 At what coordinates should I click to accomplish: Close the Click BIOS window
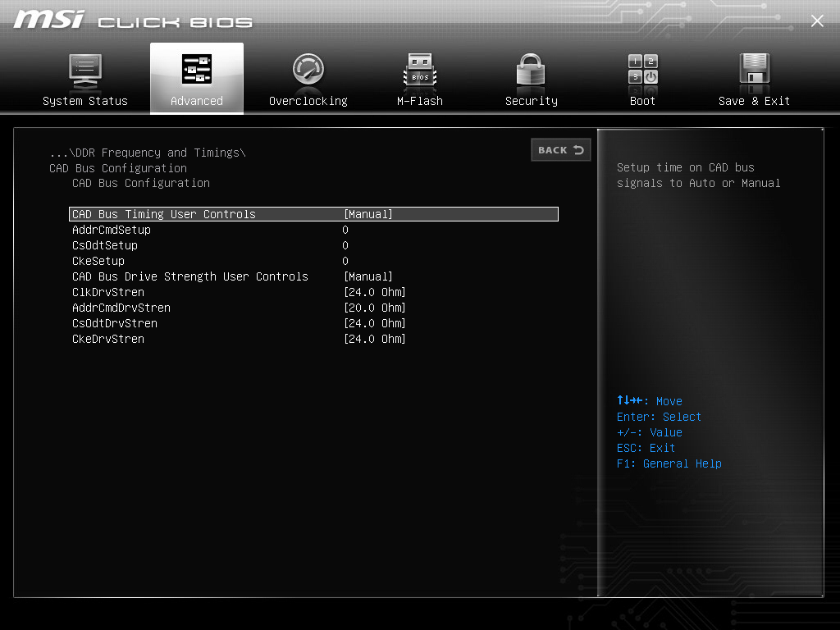(x=817, y=21)
